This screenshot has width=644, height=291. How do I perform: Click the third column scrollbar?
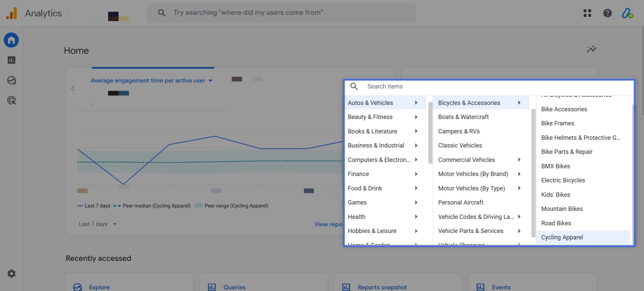coord(633,174)
